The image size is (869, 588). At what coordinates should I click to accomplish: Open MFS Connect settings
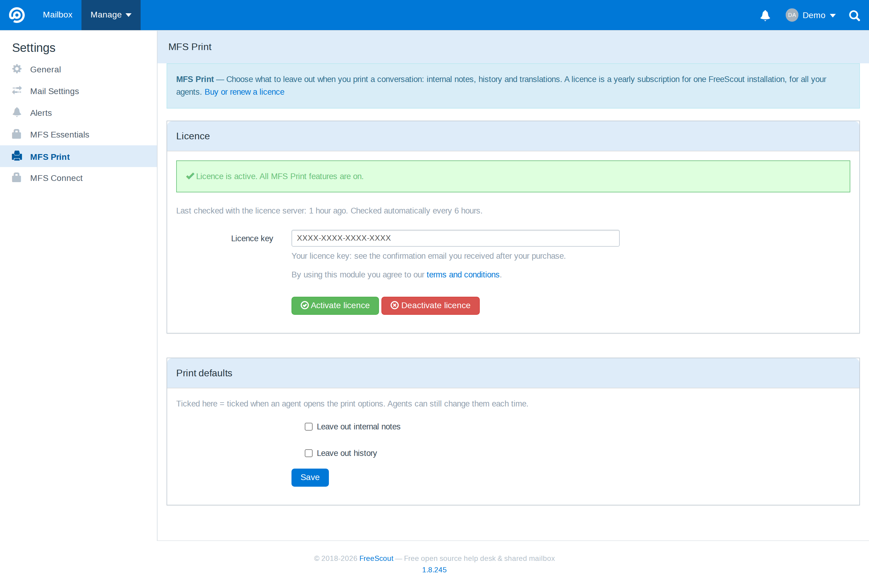pos(78,178)
